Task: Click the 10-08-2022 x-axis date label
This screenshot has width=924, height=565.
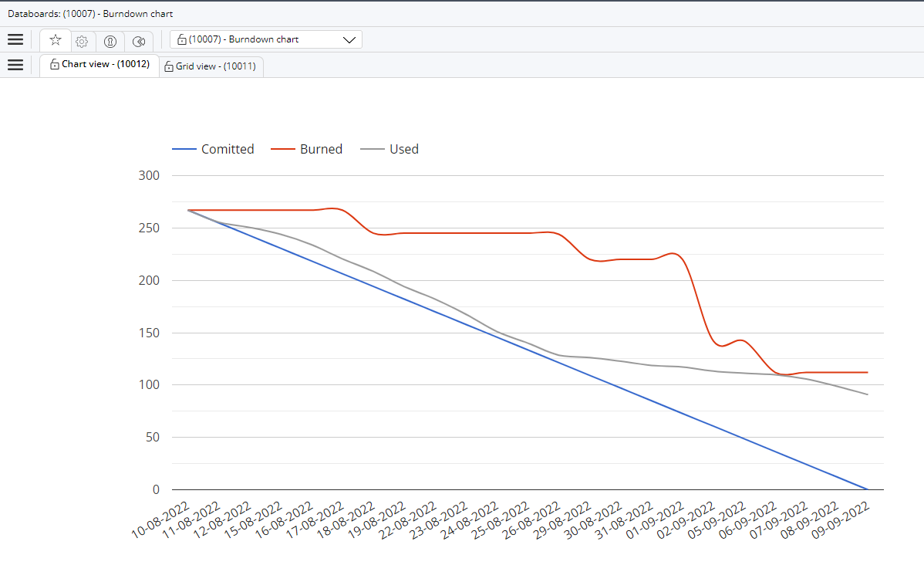Action: pos(160,520)
